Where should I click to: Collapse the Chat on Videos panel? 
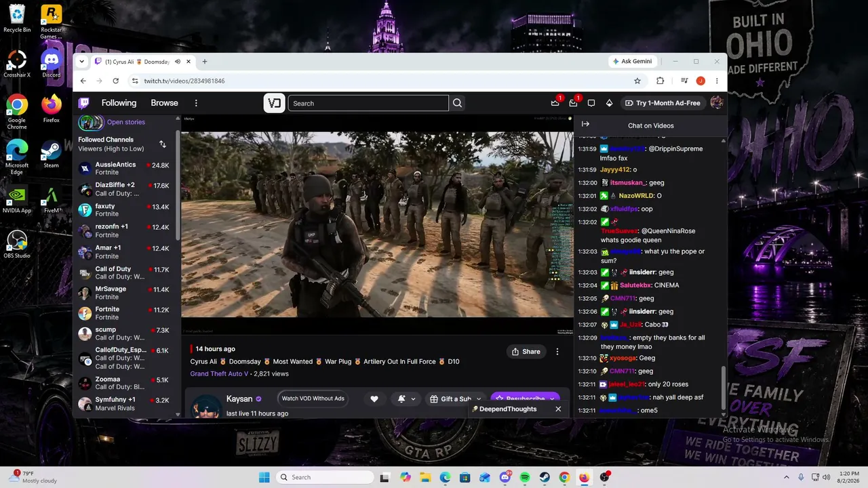[585, 124]
